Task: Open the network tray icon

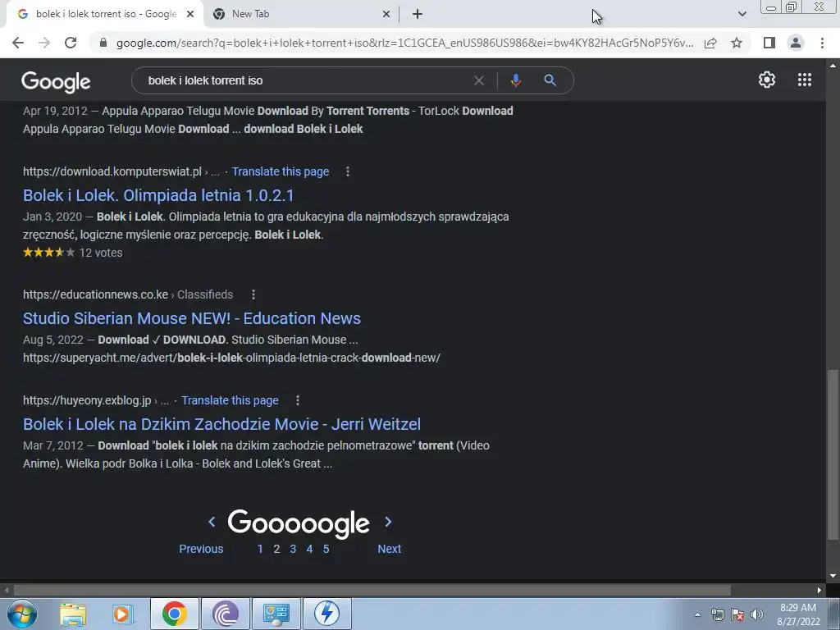Action: tap(717, 614)
